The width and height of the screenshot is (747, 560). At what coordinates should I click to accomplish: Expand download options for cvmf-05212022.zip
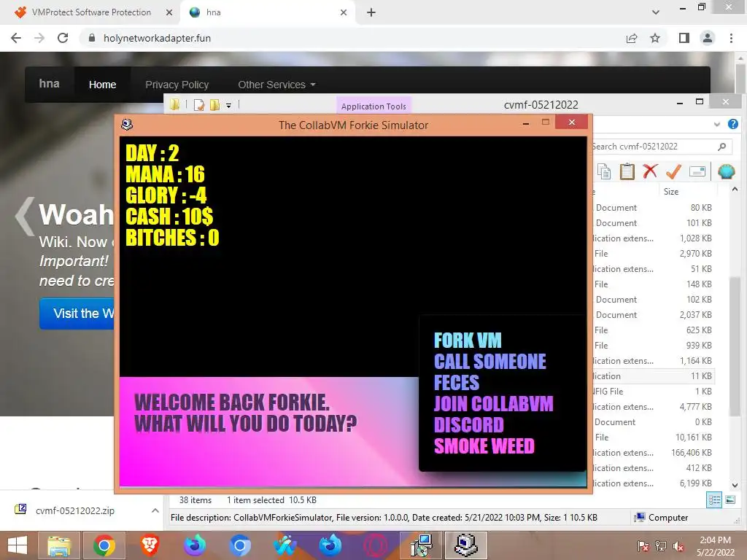click(x=155, y=510)
